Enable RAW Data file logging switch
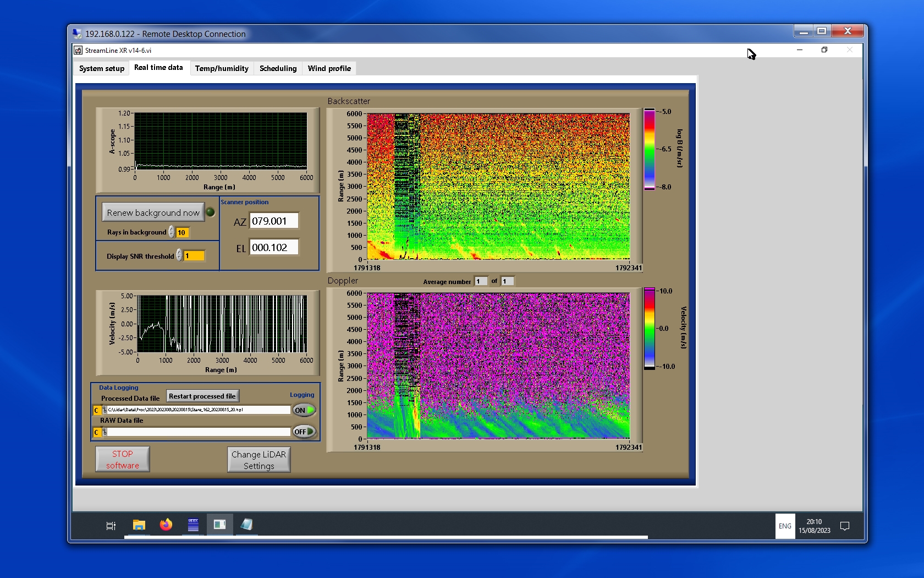This screenshot has width=924, height=578. (x=304, y=432)
